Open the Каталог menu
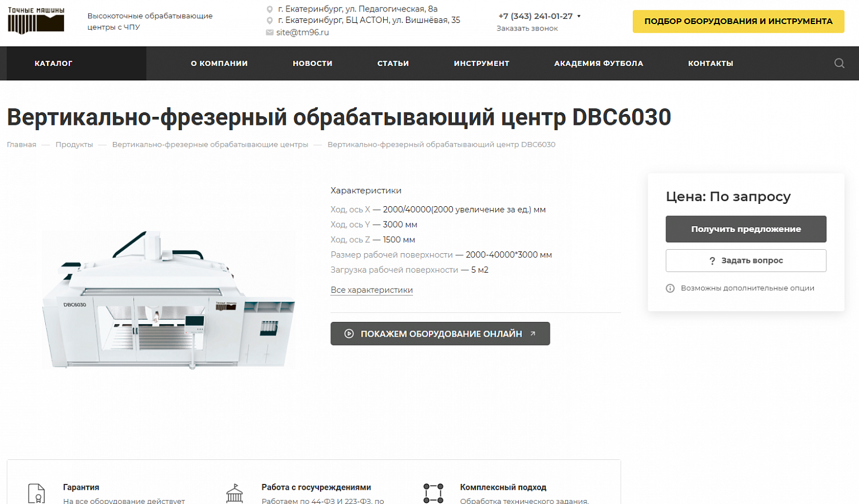The image size is (859, 504). coord(53,64)
